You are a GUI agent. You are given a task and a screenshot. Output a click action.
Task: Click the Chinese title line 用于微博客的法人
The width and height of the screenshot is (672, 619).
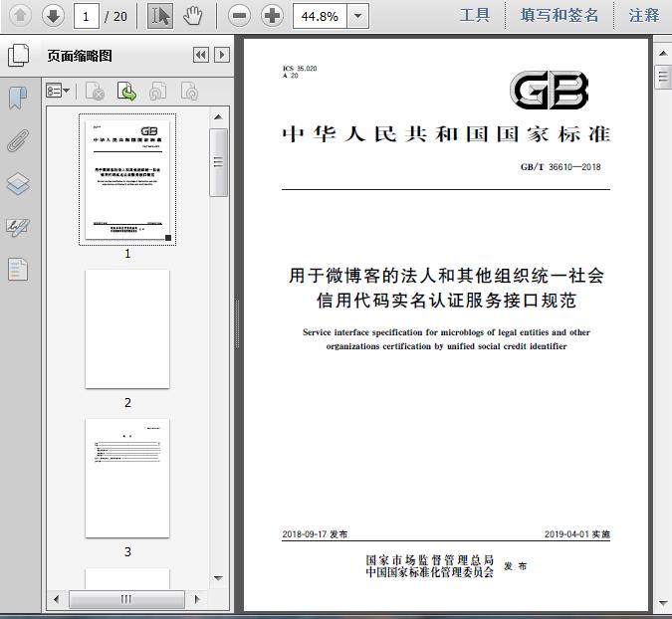[x=446, y=276]
